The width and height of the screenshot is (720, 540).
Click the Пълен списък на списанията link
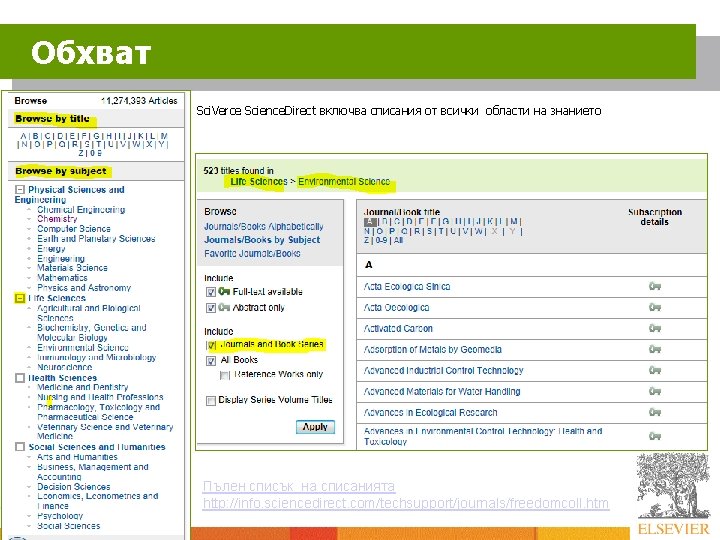(298, 486)
